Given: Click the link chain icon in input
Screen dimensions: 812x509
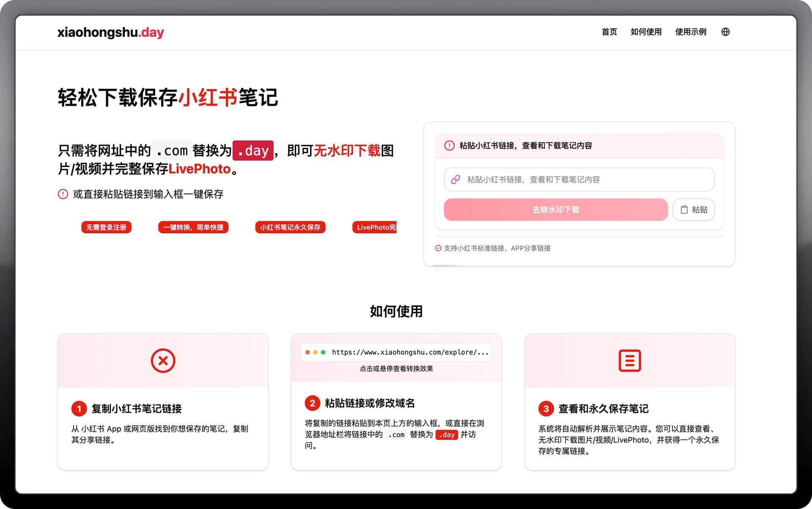Looking at the screenshot, I should pyautogui.click(x=455, y=180).
